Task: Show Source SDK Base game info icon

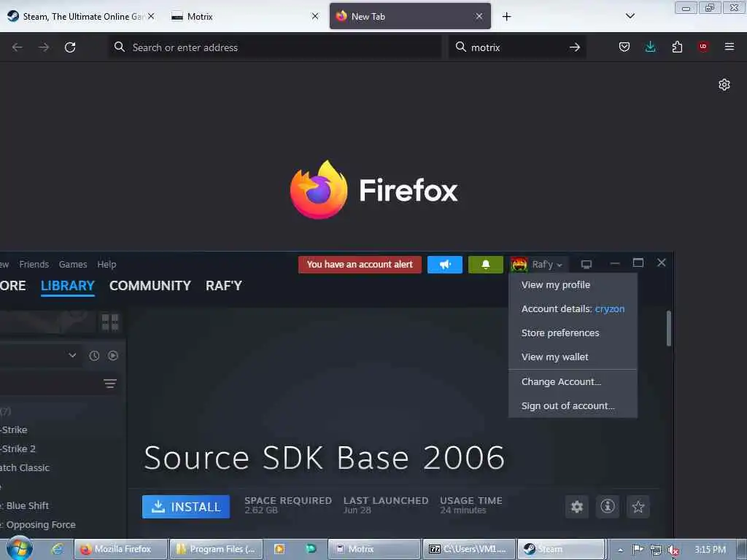Action: tap(608, 507)
